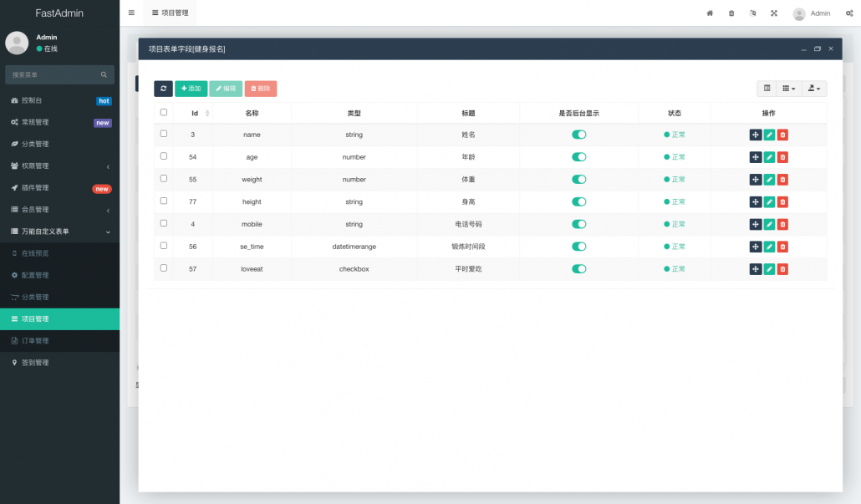Open the column visibility grid dropdown
The width and height of the screenshot is (861, 504).
click(x=789, y=89)
